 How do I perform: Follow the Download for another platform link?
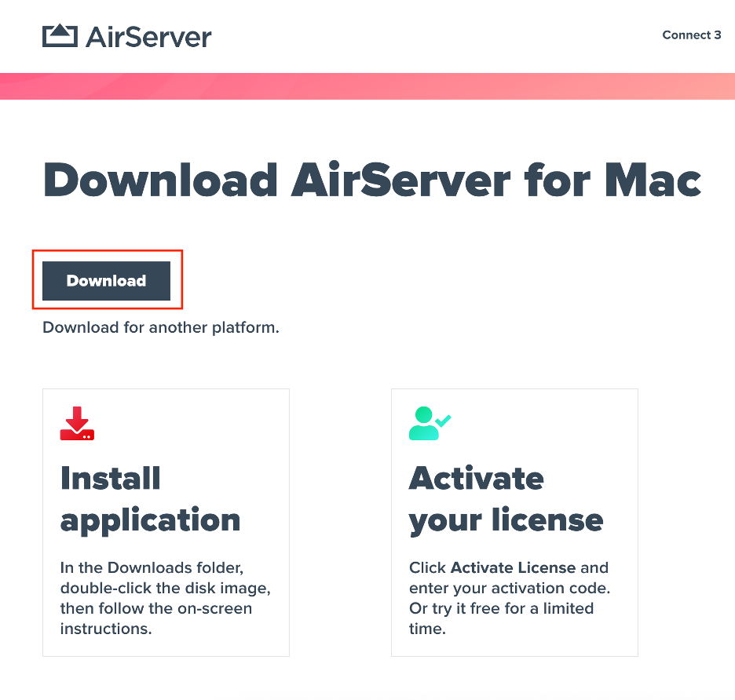(161, 327)
